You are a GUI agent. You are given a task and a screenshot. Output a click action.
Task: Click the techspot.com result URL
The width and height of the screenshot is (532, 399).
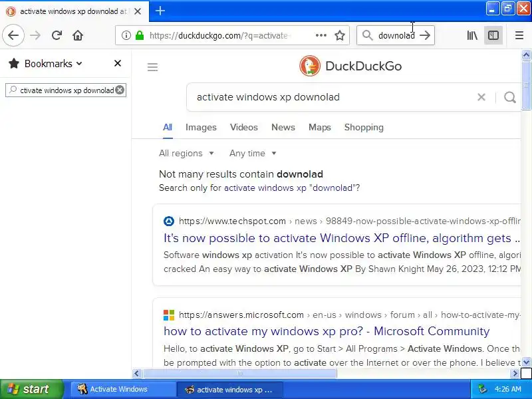coord(232,221)
